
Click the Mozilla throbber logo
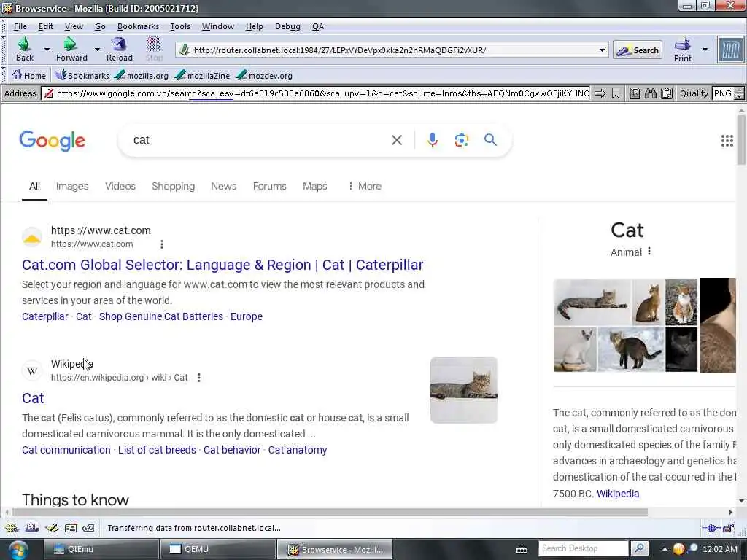click(730, 50)
